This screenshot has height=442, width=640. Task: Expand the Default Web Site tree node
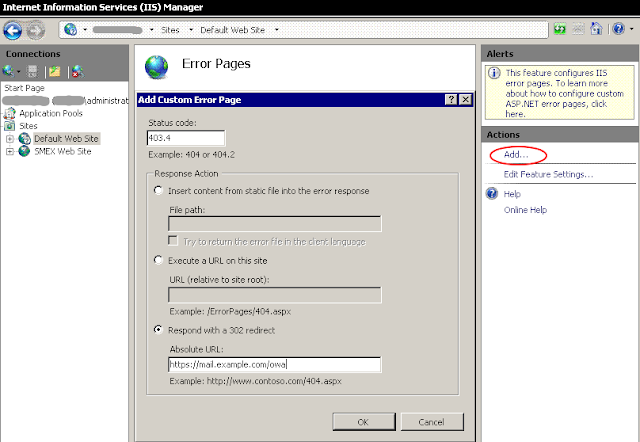[10, 139]
